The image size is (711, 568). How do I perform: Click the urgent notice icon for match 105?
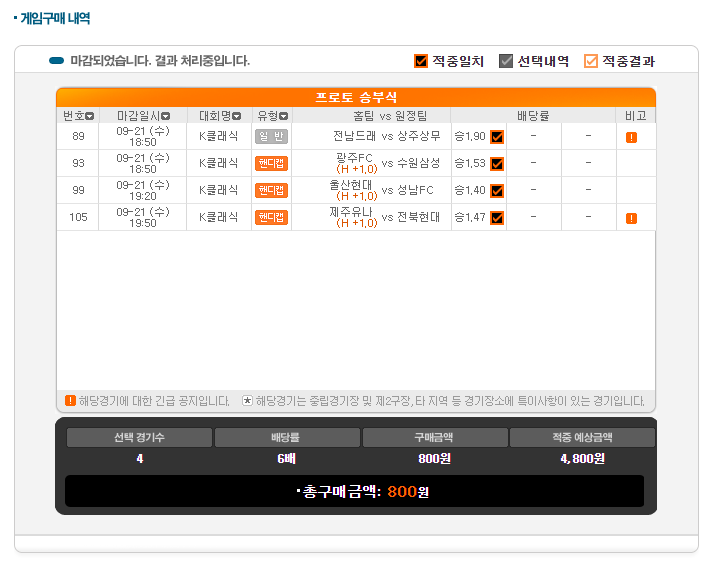pos(631,218)
